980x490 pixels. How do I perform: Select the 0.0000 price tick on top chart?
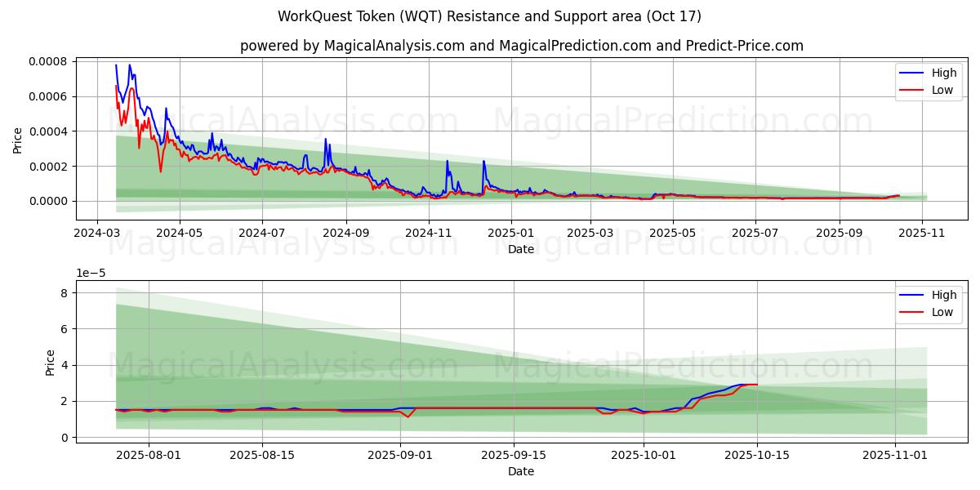(48, 201)
